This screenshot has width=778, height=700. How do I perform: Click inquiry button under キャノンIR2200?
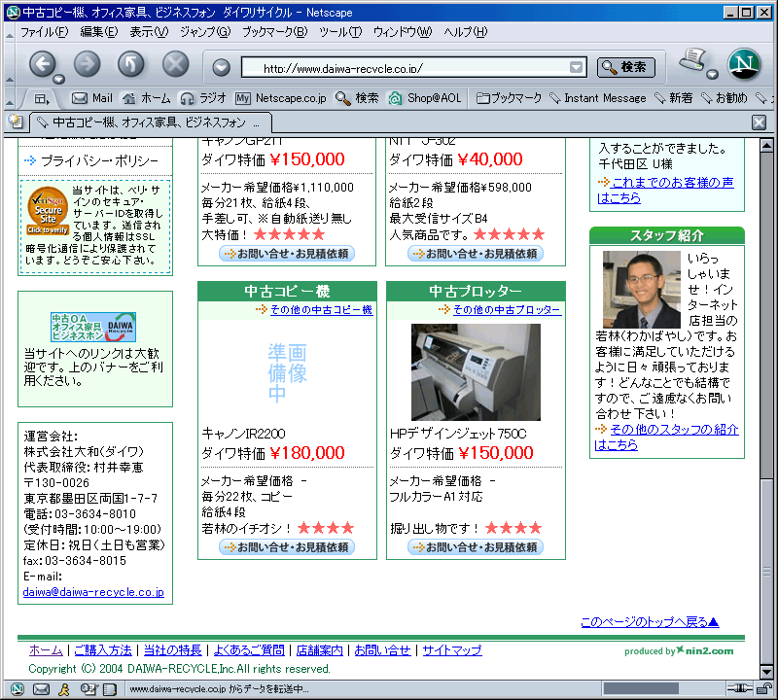tap(287, 546)
